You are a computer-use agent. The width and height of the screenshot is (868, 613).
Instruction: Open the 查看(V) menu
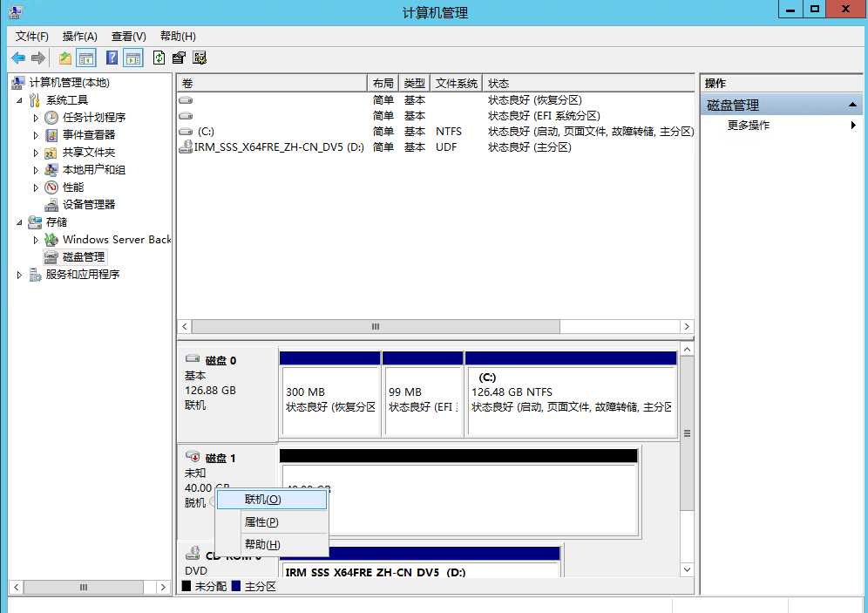click(128, 37)
